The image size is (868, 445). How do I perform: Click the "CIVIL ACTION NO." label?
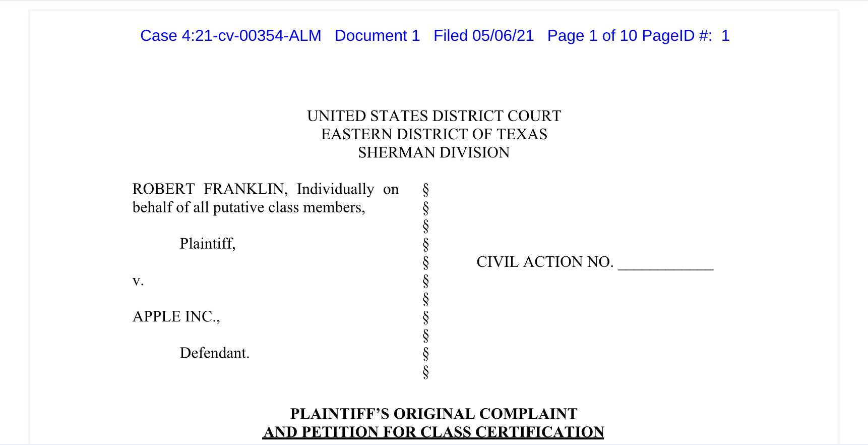(545, 262)
